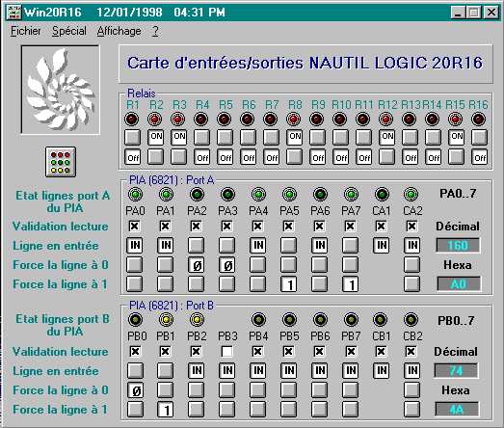Click the PB1 force-to-1 button

click(x=166, y=410)
